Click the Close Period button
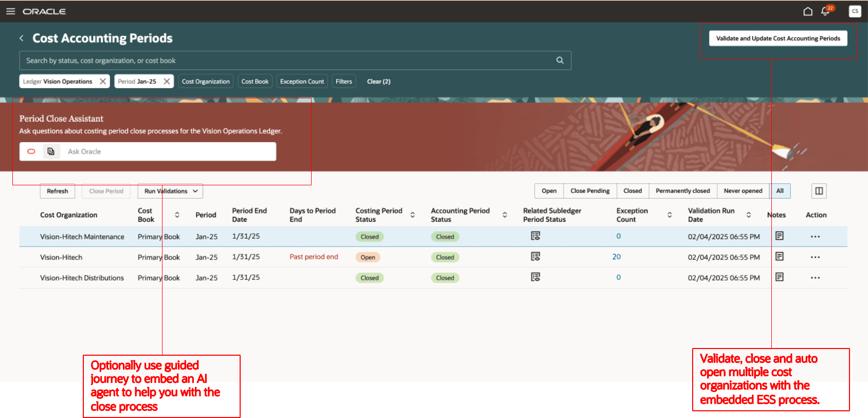This screenshot has height=418, width=868. click(x=106, y=191)
